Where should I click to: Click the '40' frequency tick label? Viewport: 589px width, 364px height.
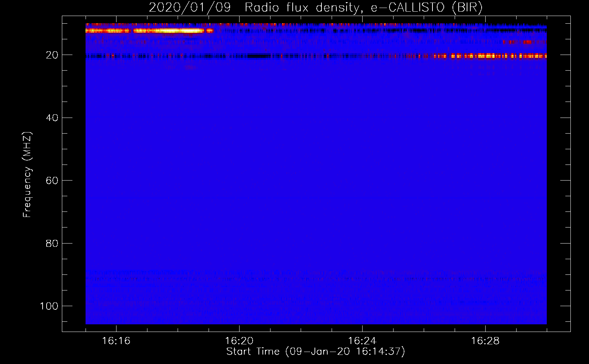(52, 118)
